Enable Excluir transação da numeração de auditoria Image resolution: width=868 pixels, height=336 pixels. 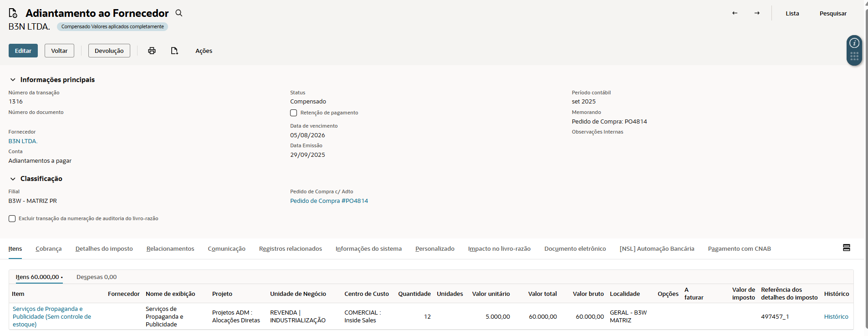[12, 219]
